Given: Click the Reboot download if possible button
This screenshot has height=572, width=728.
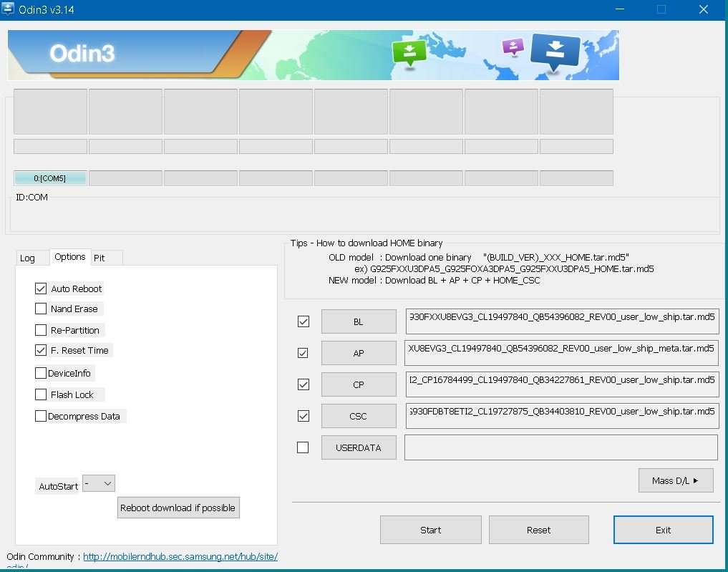Looking at the screenshot, I should click(x=178, y=508).
